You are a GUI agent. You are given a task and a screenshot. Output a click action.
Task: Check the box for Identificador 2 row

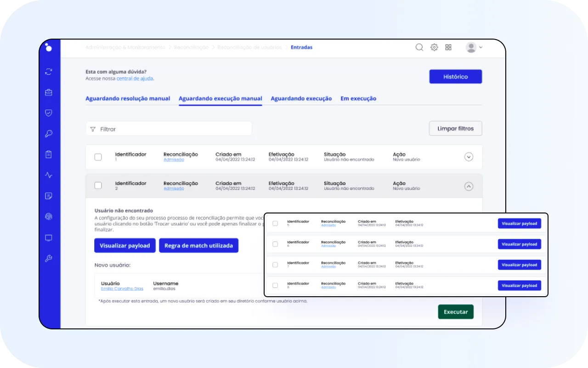click(x=98, y=185)
